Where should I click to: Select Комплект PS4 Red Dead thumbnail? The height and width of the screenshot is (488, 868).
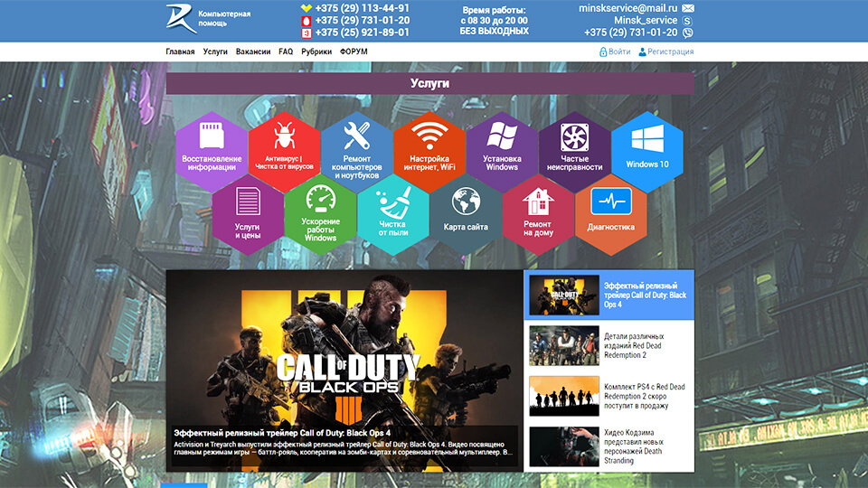(563, 396)
